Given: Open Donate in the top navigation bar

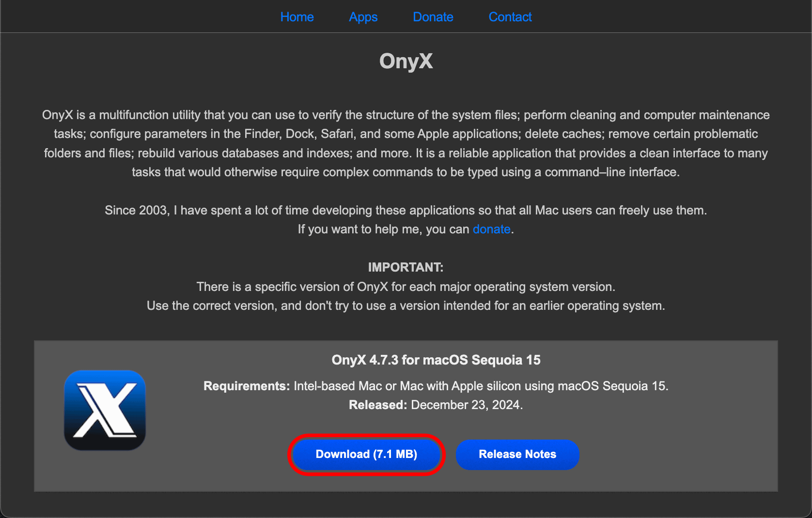Looking at the screenshot, I should pyautogui.click(x=433, y=17).
